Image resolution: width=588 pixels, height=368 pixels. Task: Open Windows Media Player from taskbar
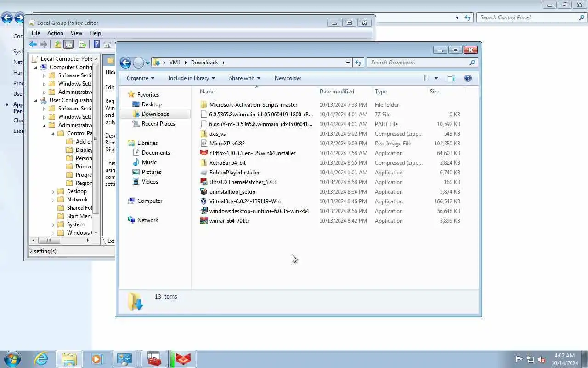click(x=97, y=359)
